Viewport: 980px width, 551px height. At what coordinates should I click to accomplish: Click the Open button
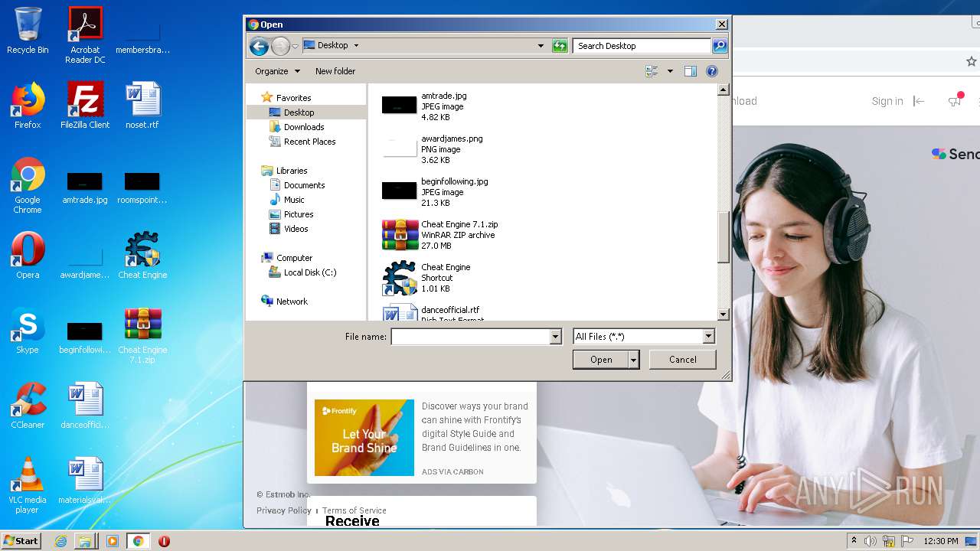pyautogui.click(x=601, y=360)
